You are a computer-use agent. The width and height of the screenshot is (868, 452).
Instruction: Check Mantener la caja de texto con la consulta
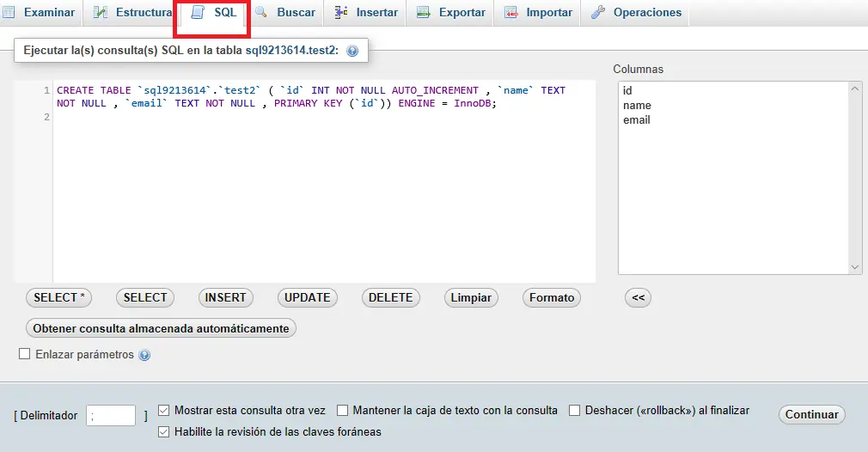pos(342,411)
